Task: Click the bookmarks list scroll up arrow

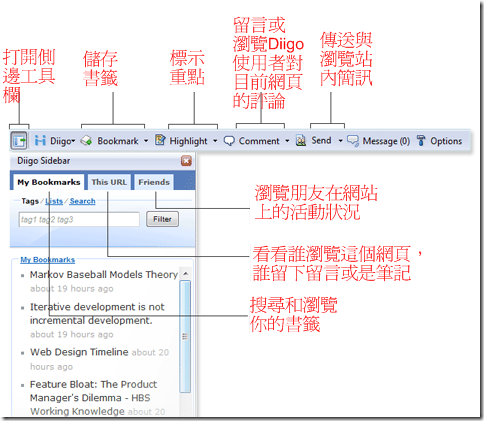Action: point(186,274)
